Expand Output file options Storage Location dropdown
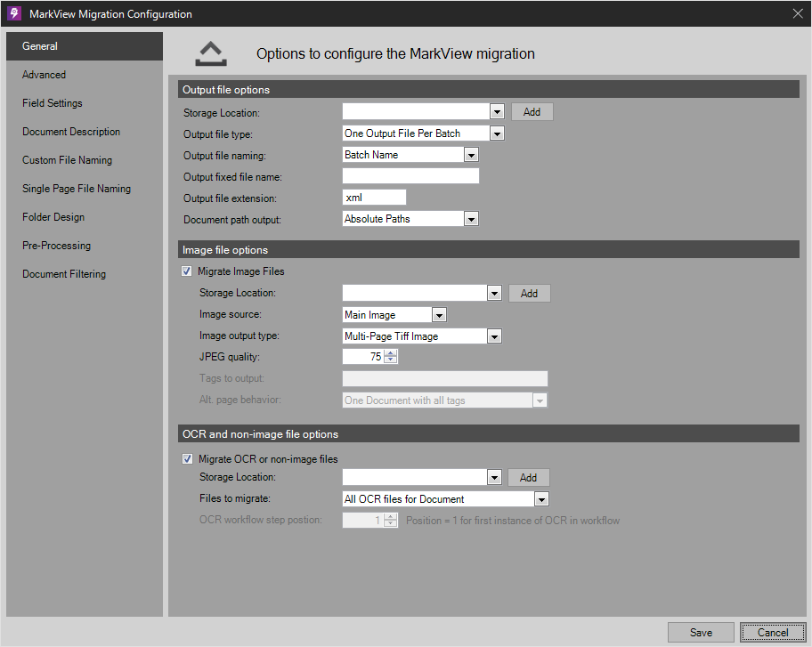This screenshot has width=812, height=647. pos(497,112)
